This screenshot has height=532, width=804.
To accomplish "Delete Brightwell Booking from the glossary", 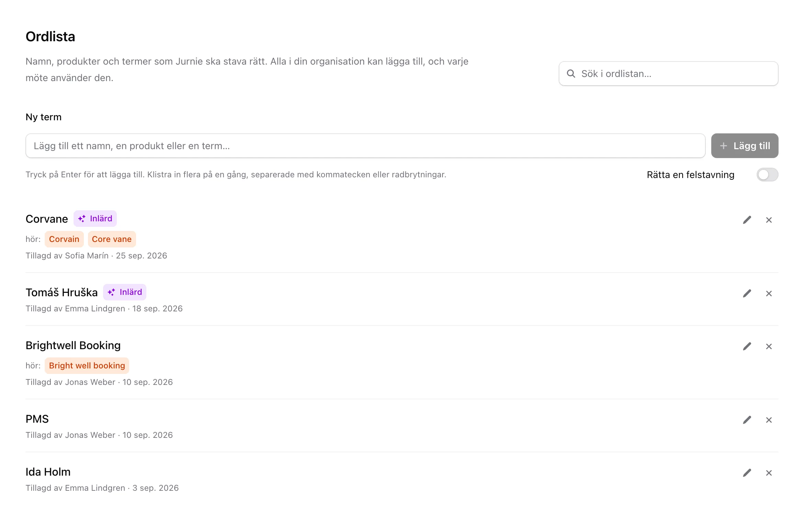I will pyautogui.click(x=769, y=346).
